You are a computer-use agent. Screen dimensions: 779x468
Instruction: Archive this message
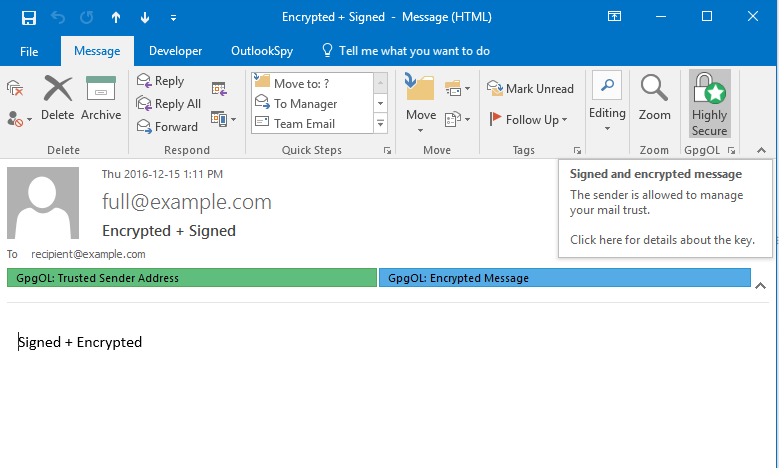101,99
